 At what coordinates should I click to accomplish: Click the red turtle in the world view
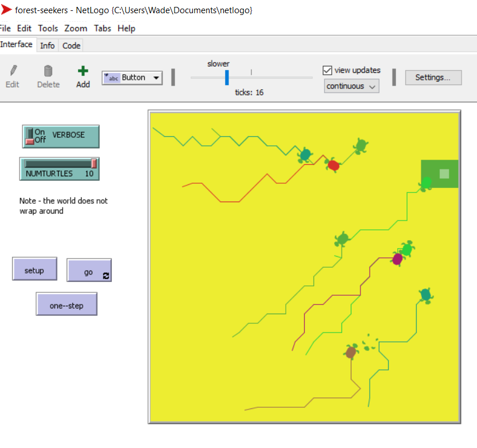click(333, 165)
